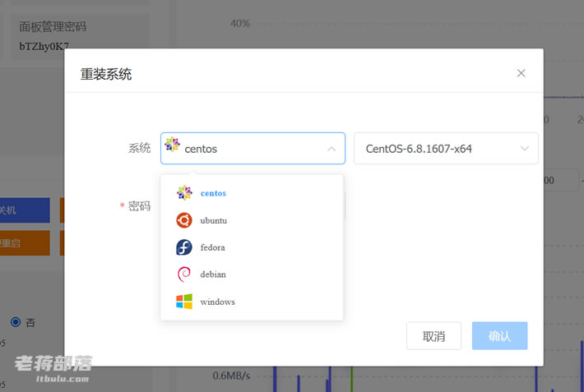Click the 0.6MB/s chart axis label
The width and height of the screenshot is (584, 392).
tap(231, 376)
